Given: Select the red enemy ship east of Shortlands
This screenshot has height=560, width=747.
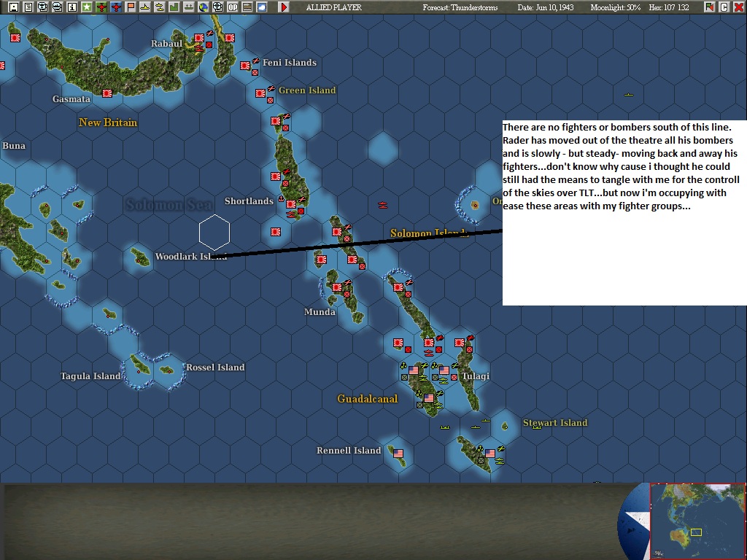Looking at the screenshot, I should click(382, 205).
